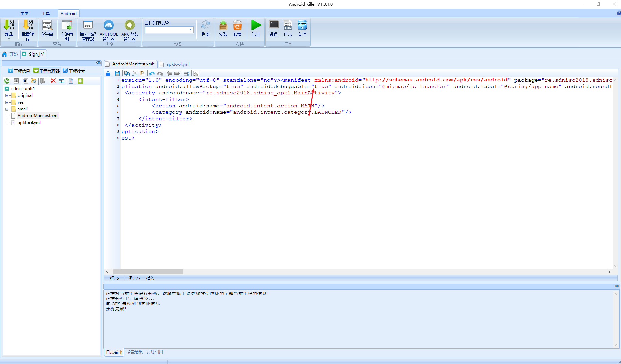The height and width of the screenshot is (364, 621).
Task: Click the navigate back arrow icon
Action: [169, 73]
